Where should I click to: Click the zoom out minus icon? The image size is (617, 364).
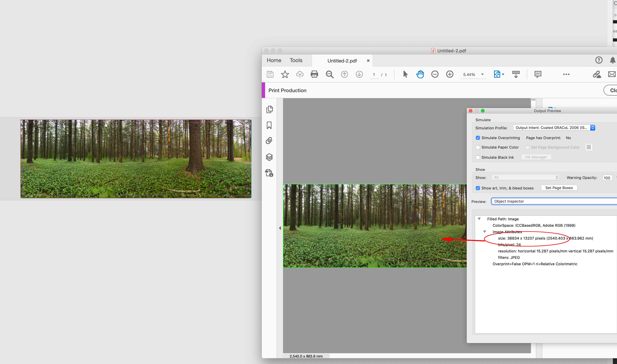pyautogui.click(x=435, y=74)
